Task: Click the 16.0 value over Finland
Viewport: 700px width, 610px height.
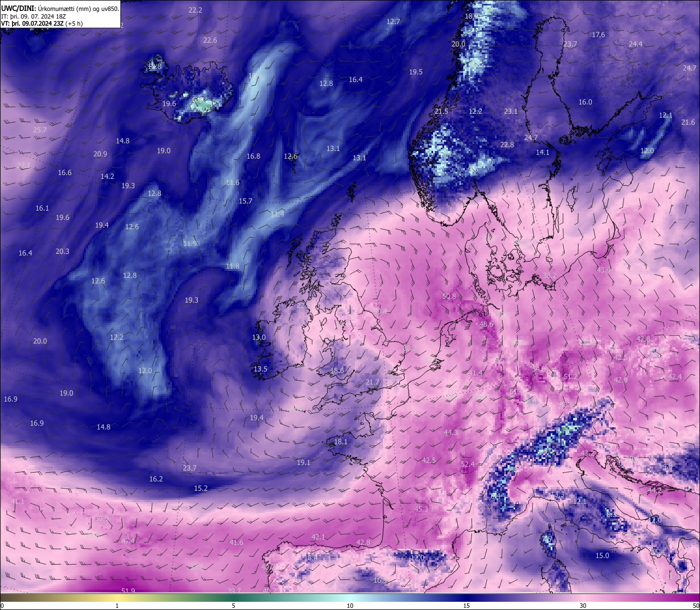Action: [x=585, y=102]
